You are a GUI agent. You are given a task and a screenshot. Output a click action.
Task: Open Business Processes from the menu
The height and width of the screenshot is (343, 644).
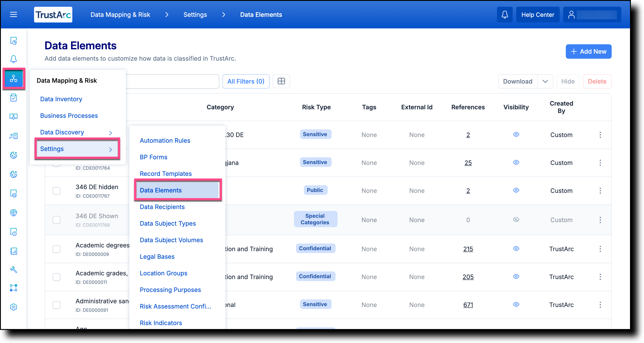pyautogui.click(x=69, y=116)
